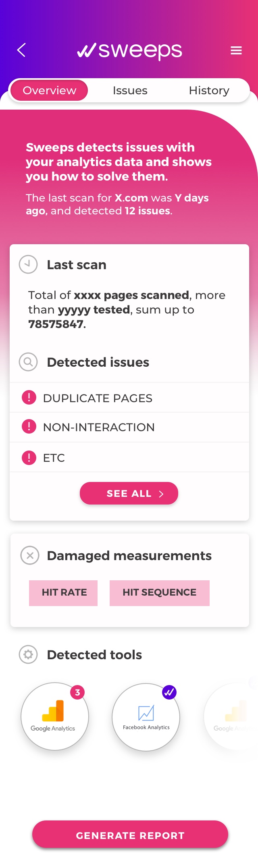Select the Google Analytics tool circle

pos(55,716)
